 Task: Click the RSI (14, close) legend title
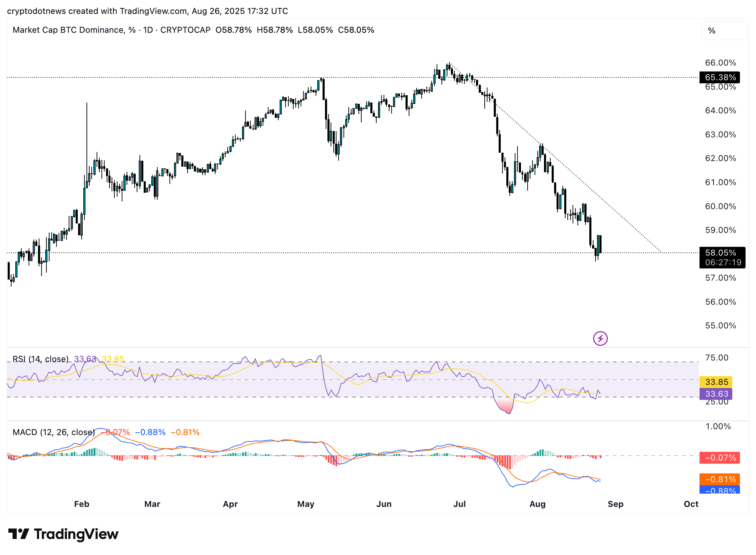(x=40, y=359)
